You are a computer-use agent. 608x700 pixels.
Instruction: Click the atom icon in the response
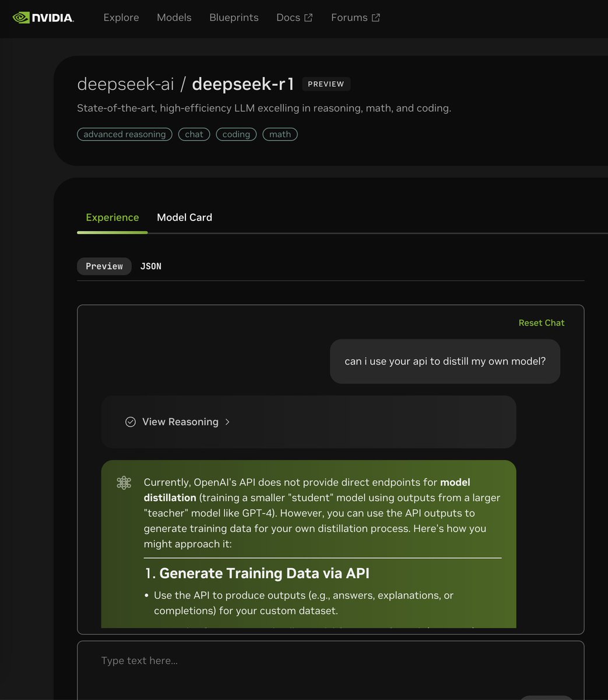124,482
